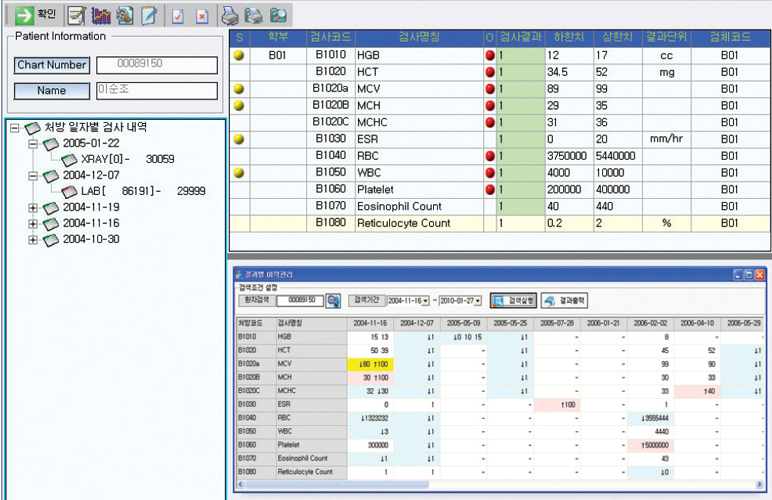This screenshot has width=772, height=500.
Task: Click the 상한치 column header
Action: tap(617, 37)
